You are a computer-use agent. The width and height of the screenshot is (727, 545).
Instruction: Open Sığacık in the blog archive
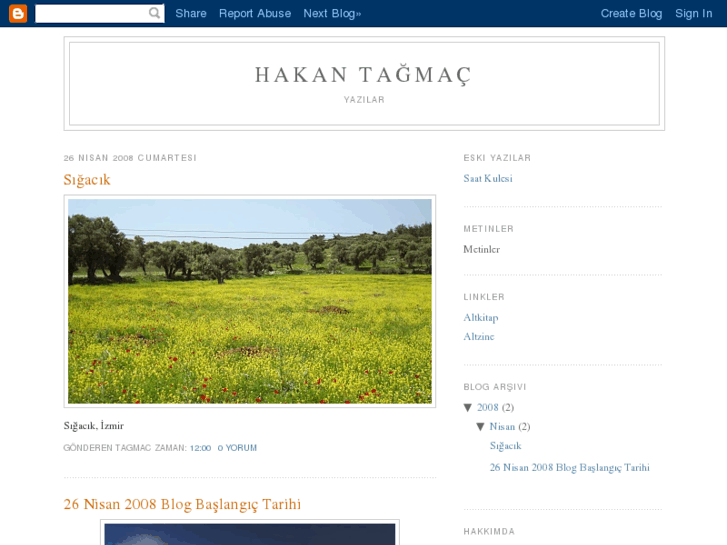coord(505,446)
